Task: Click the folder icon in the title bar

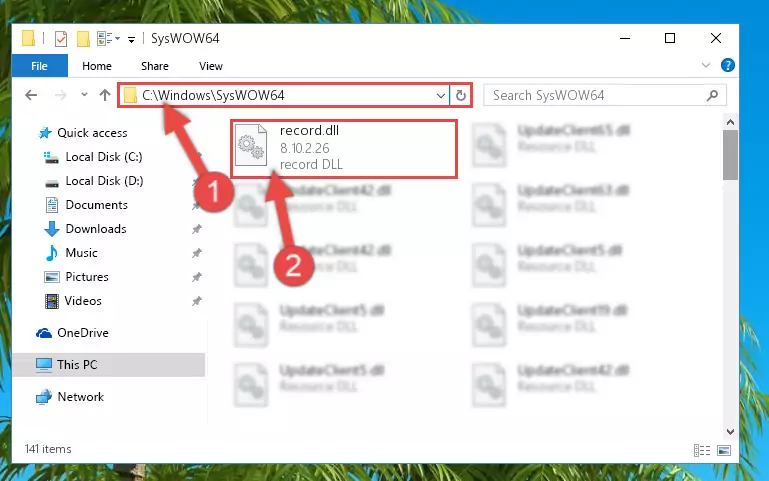Action: point(28,38)
